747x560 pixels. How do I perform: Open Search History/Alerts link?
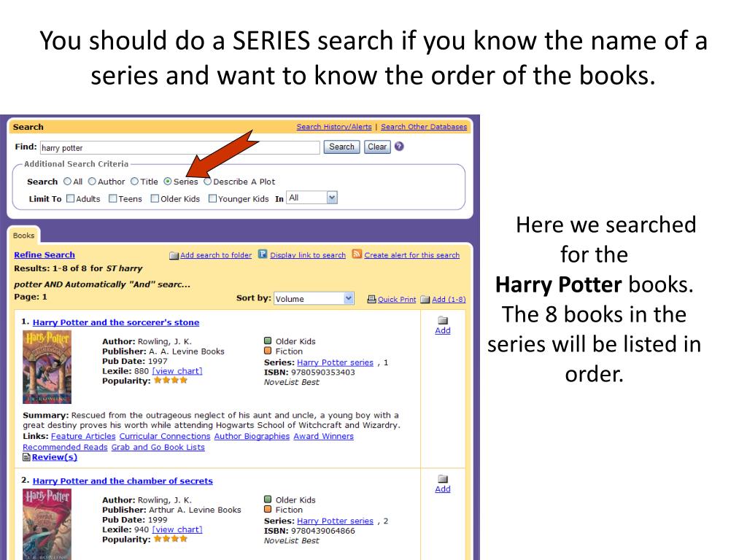(334, 127)
